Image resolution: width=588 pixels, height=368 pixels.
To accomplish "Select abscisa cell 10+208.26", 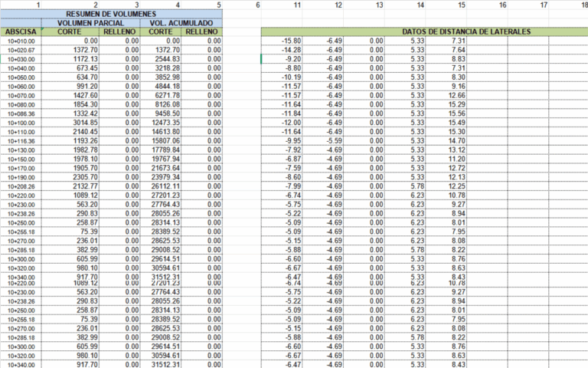I will pos(21,186).
